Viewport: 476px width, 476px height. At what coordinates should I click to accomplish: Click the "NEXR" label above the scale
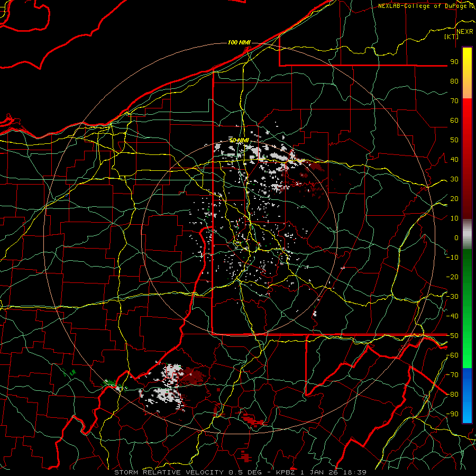click(465, 32)
